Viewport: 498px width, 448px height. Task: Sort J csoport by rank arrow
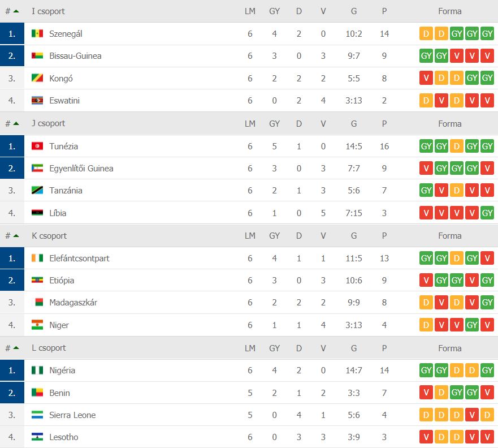pos(16,123)
